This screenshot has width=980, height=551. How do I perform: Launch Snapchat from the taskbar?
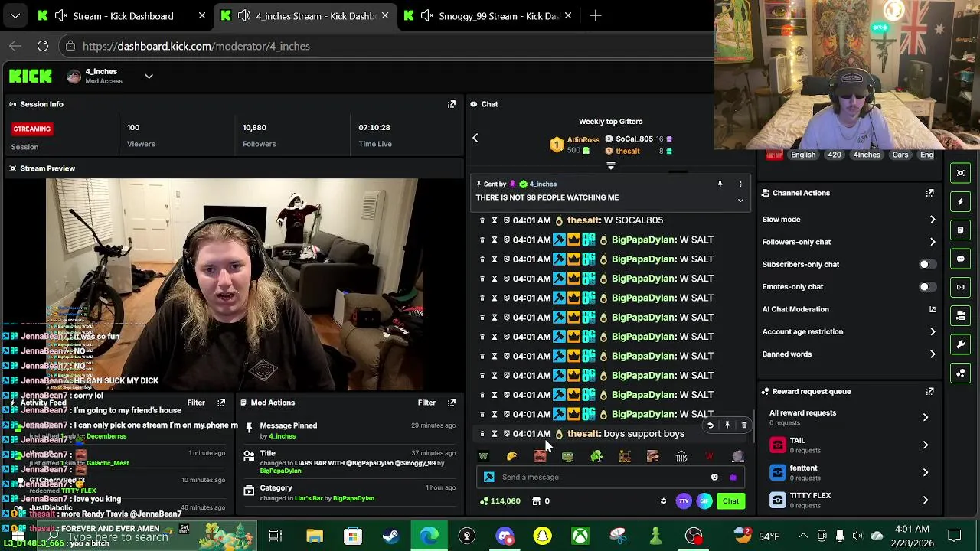542,536
